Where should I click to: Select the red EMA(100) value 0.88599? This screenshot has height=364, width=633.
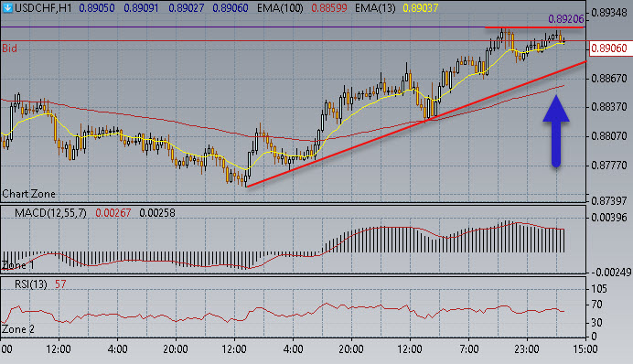click(x=329, y=7)
